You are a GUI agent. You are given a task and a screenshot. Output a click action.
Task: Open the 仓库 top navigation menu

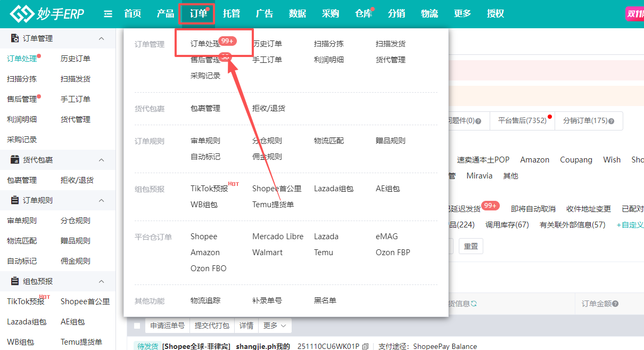pyautogui.click(x=364, y=14)
